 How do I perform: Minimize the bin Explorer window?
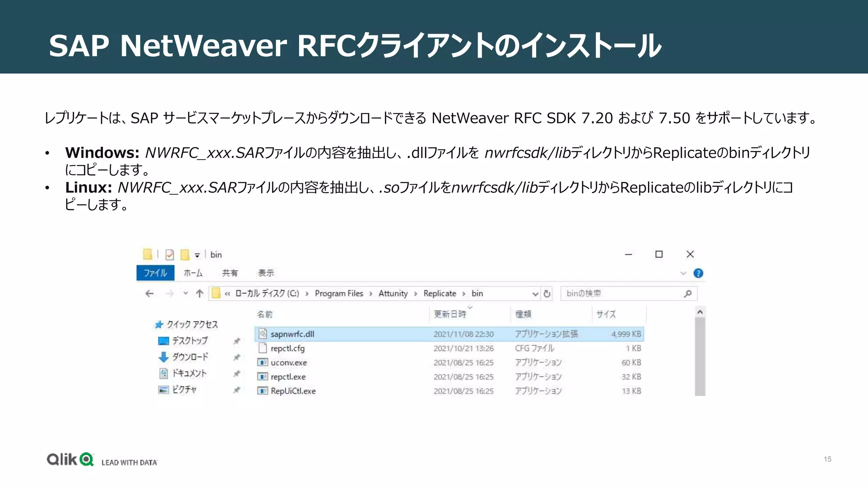click(629, 254)
